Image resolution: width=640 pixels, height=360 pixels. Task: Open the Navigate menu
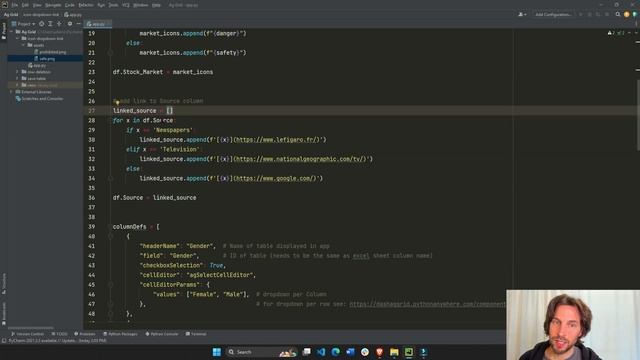click(53, 5)
